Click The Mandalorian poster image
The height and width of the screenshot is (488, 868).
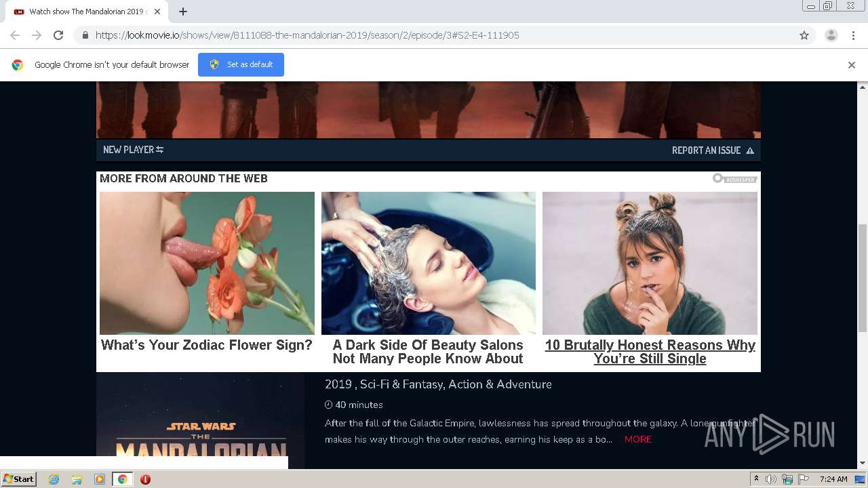click(200, 420)
